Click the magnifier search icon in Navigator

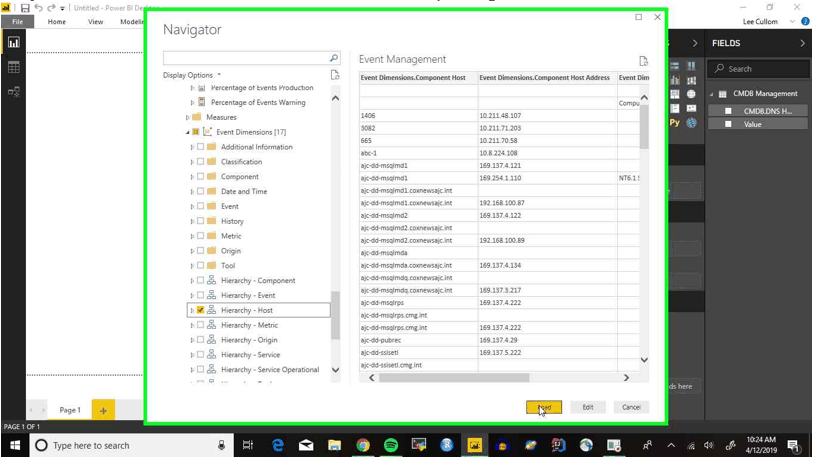(334, 58)
